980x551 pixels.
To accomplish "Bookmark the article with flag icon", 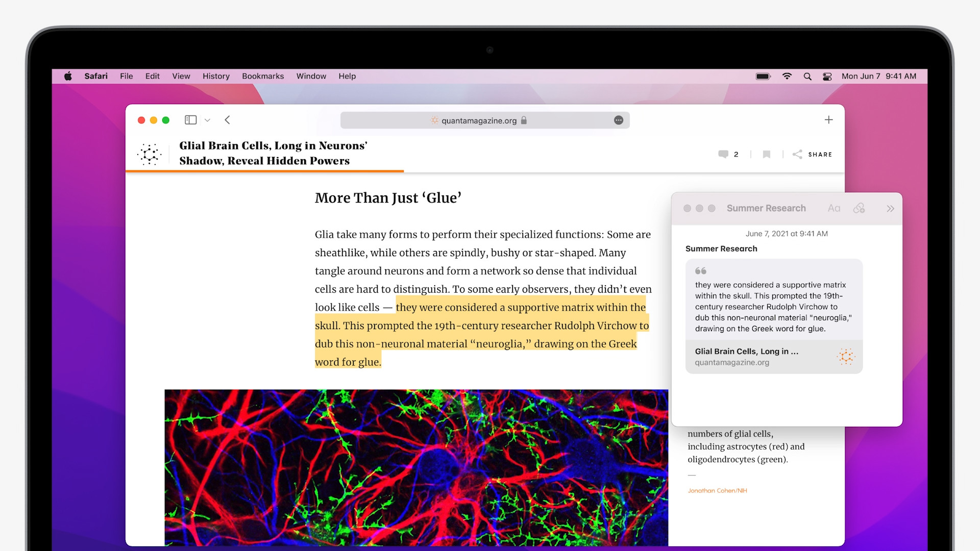I will (766, 154).
